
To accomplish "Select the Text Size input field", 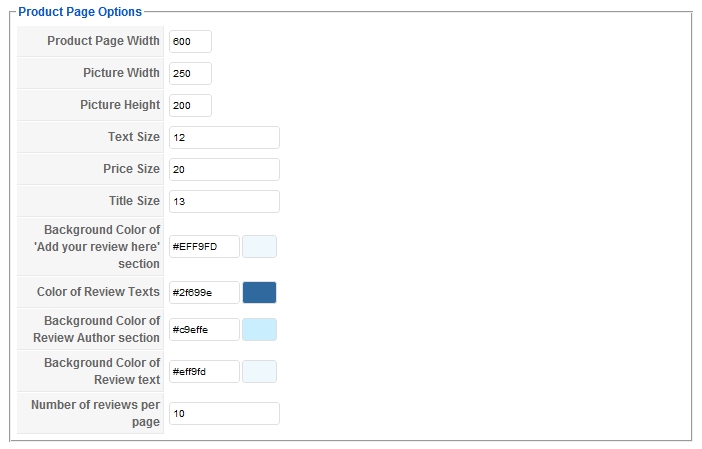I will tap(224, 138).
